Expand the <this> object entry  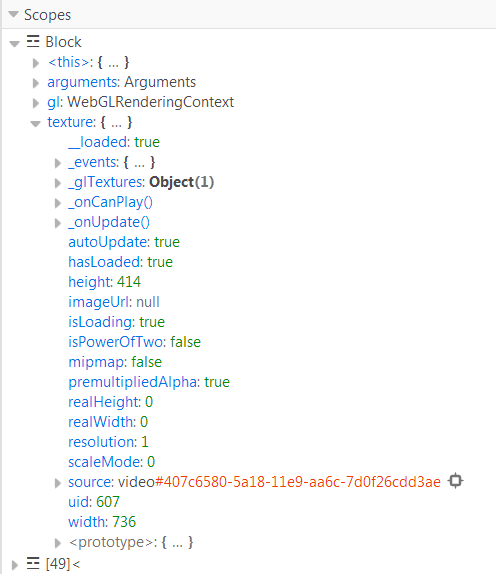[36, 63]
